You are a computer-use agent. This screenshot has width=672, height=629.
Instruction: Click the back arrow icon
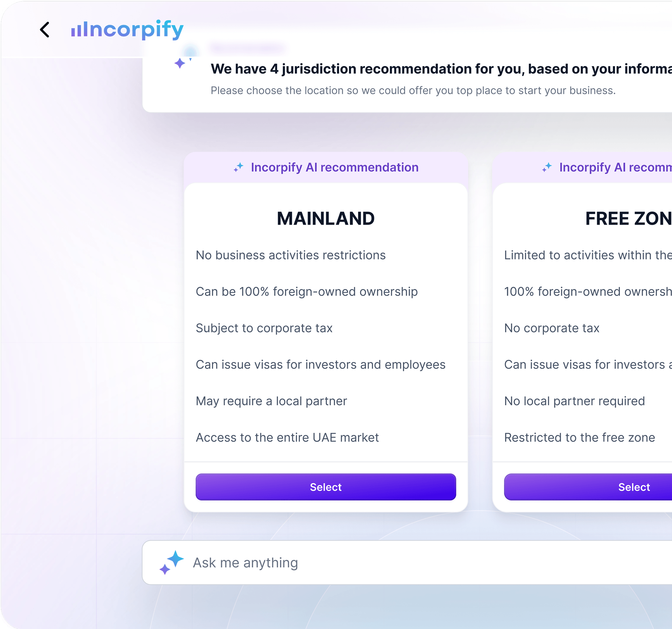[45, 30]
